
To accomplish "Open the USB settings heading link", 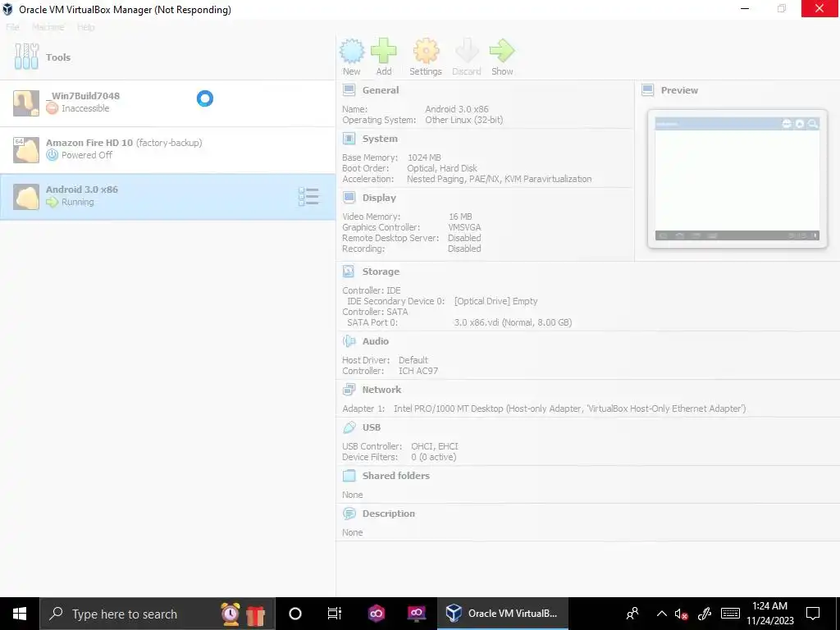I will click(x=372, y=427).
